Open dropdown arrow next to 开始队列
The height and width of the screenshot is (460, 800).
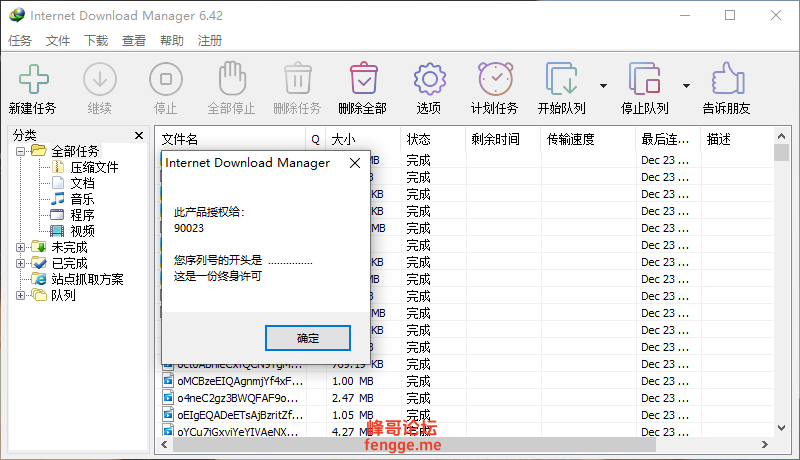[x=603, y=86]
